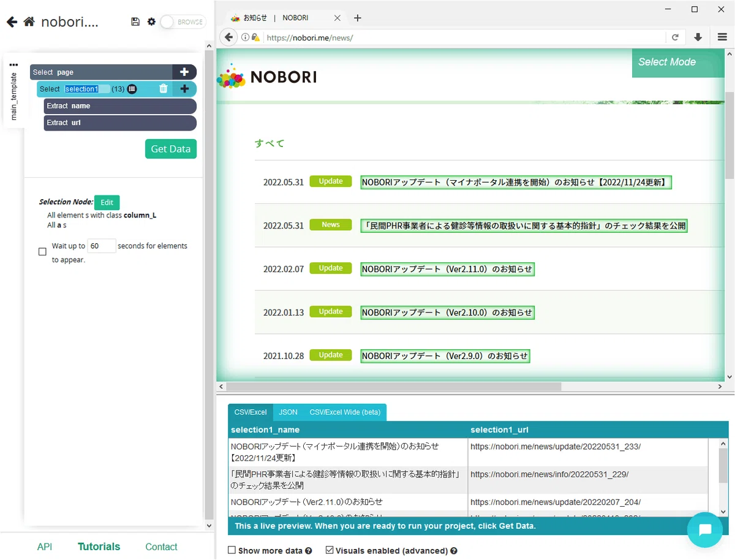Viewport: 735px width, 560px height.
Task: Add command with plus on selection1 row
Action: (184, 89)
